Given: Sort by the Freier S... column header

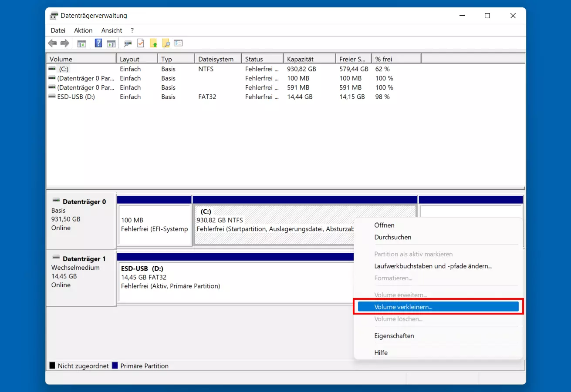Looking at the screenshot, I should coord(354,59).
